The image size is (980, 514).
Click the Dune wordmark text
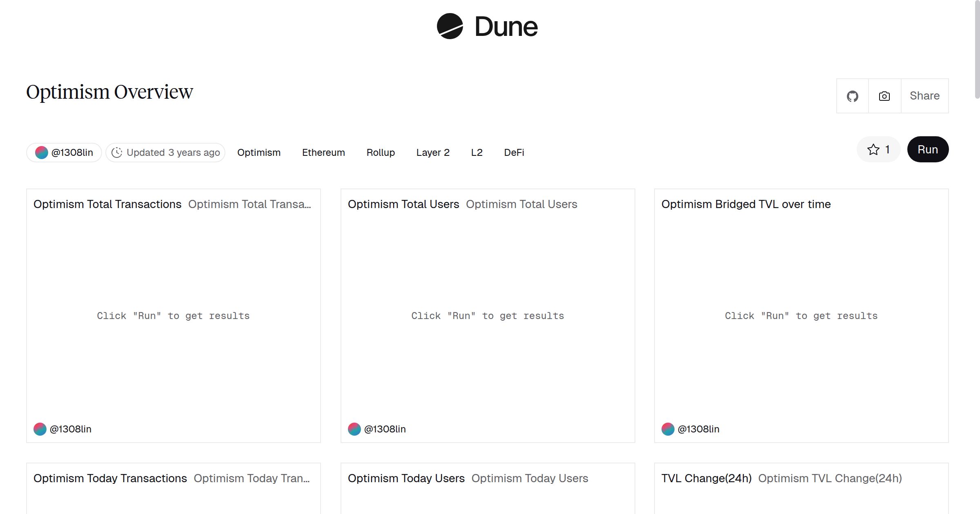point(506,27)
